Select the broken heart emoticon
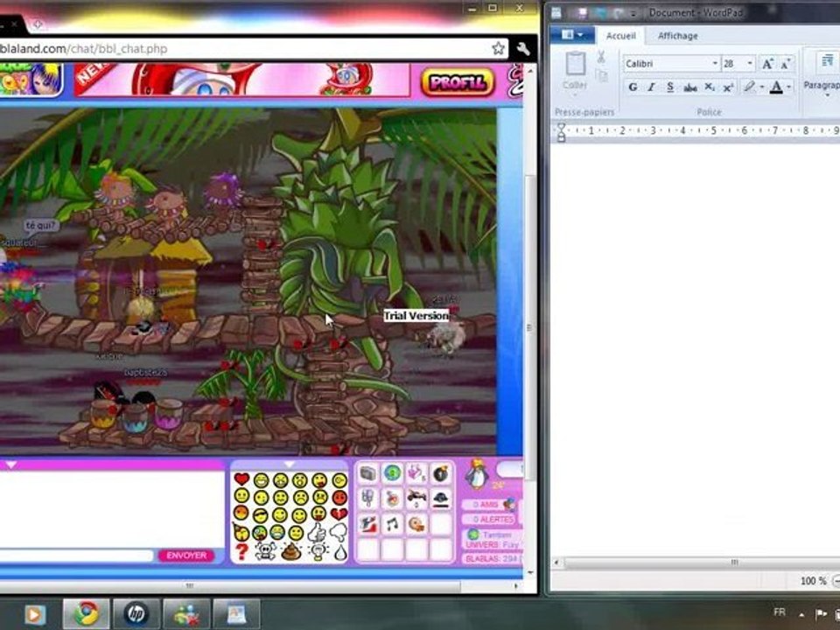The width and height of the screenshot is (840, 630). (x=339, y=514)
